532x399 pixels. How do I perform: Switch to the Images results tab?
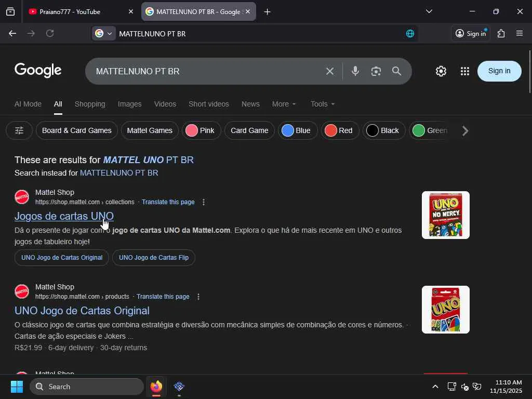pyautogui.click(x=129, y=104)
